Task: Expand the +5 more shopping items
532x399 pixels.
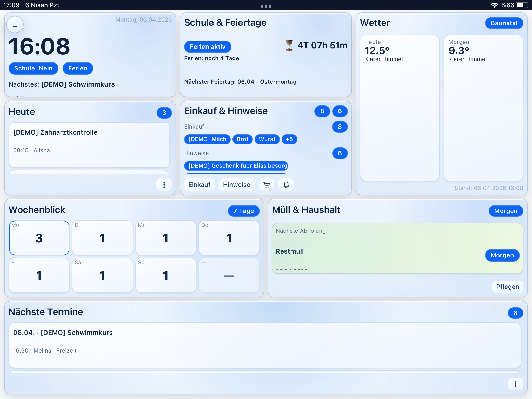Action: pos(289,139)
